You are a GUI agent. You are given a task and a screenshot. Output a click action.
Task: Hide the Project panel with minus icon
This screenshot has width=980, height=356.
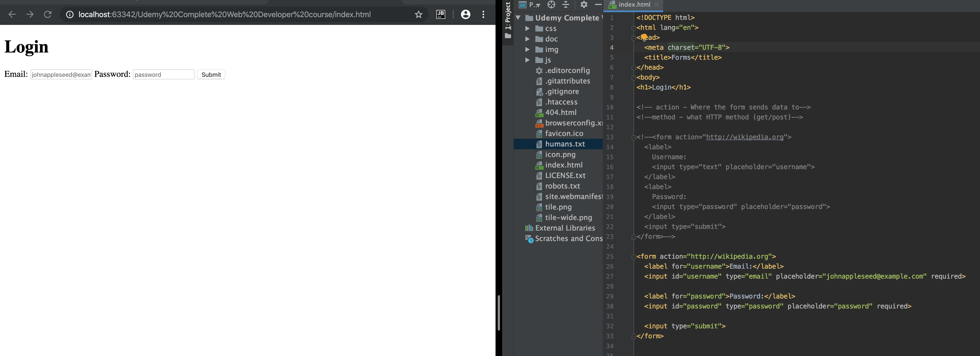598,5
